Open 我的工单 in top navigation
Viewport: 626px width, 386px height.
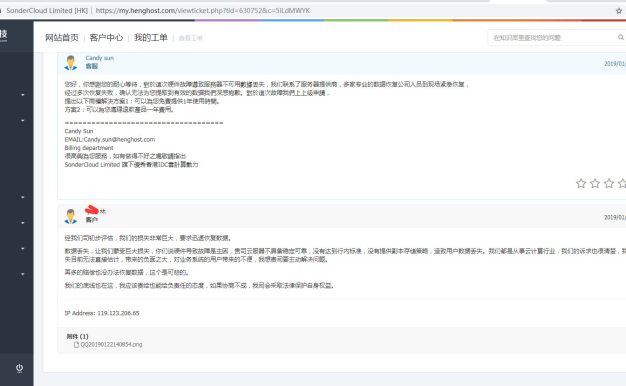(x=151, y=38)
